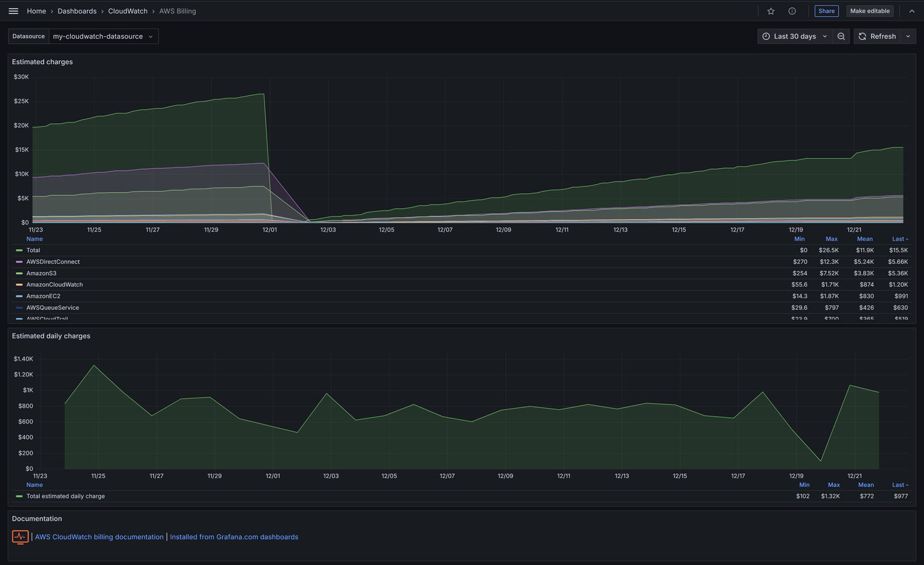Click the refresh circular arrows icon
This screenshot has width=924, height=565.
tap(862, 36)
